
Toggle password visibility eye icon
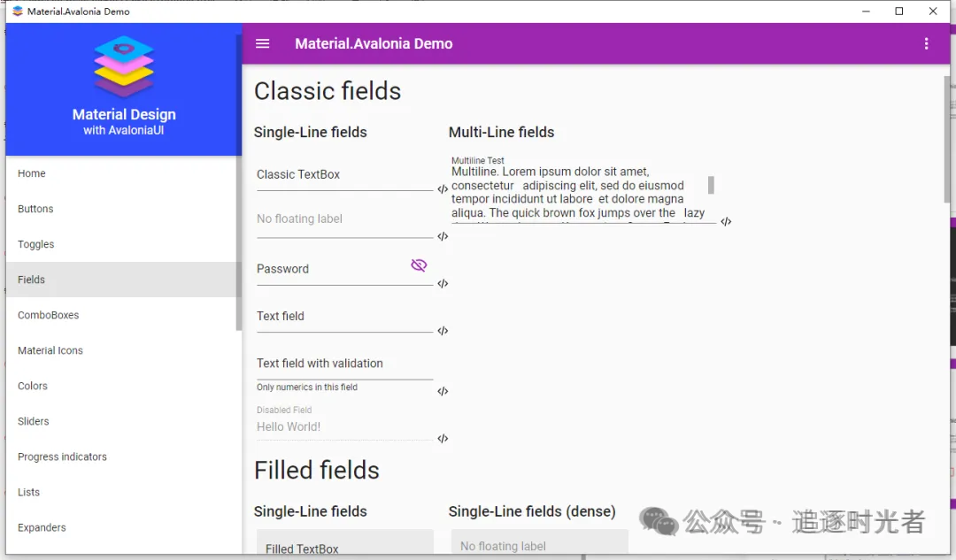coord(419,265)
